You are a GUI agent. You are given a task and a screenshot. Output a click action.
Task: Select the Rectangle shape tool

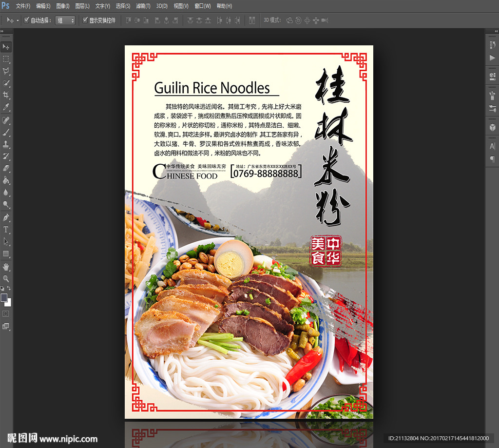point(6,254)
